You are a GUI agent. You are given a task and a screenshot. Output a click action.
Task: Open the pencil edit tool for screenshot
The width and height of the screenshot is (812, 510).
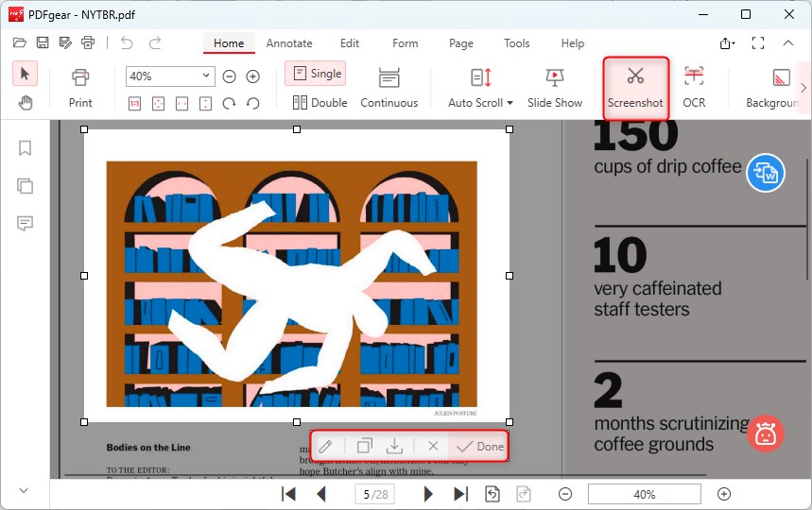325,446
